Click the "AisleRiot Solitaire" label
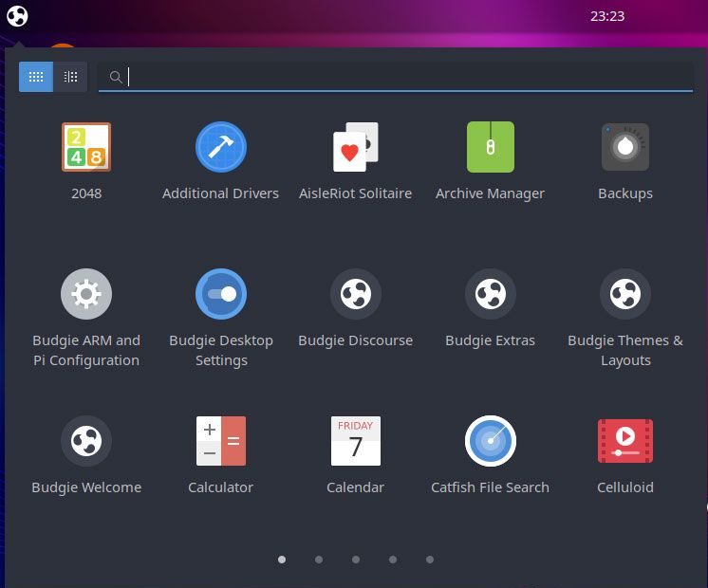 tap(355, 193)
